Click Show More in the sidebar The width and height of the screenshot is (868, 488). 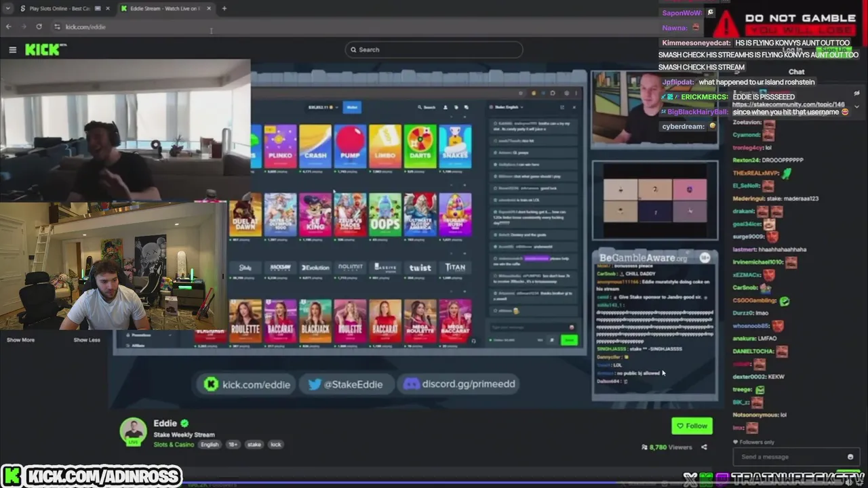[x=20, y=340]
